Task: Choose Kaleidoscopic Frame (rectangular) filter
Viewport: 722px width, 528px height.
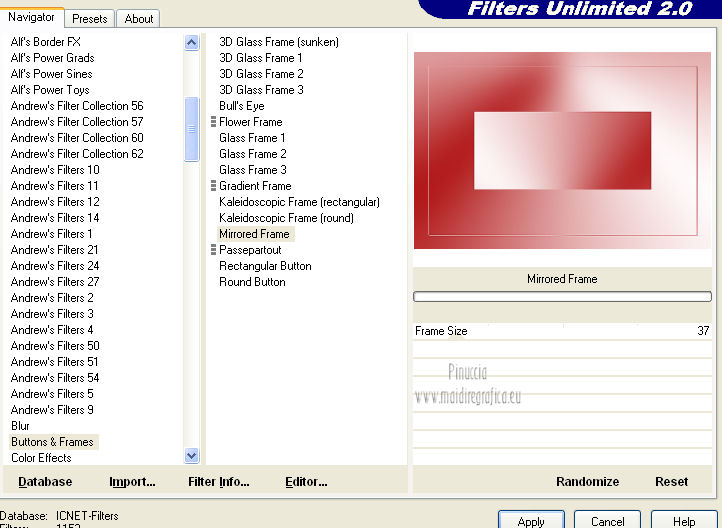Action: [299, 202]
